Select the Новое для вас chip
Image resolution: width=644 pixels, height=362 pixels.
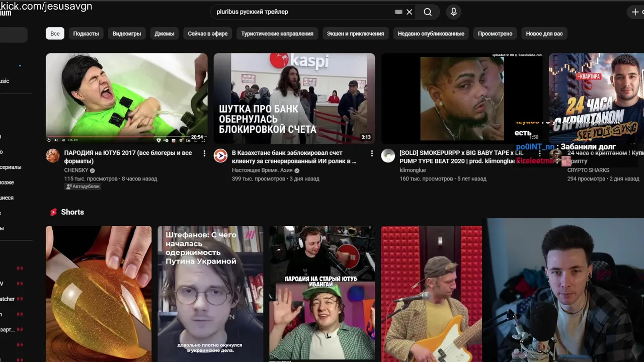[544, 34]
